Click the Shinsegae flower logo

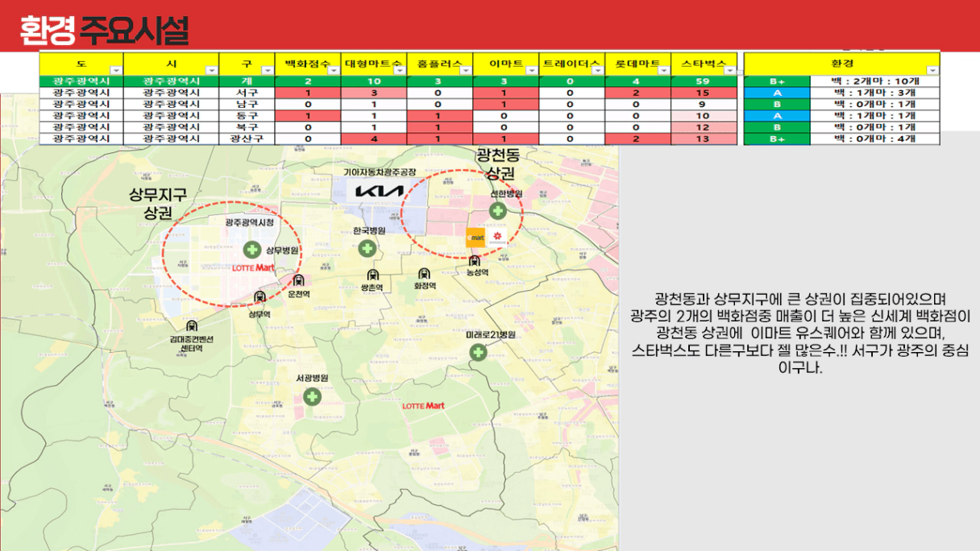[496, 238]
